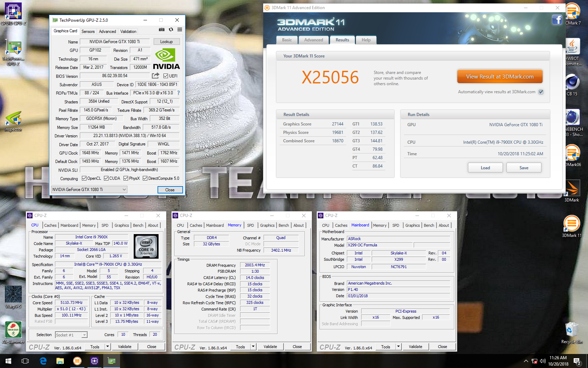Toggle the DirectCompute 5.0 checkbox
The width and height of the screenshot is (588, 368).
tap(145, 178)
